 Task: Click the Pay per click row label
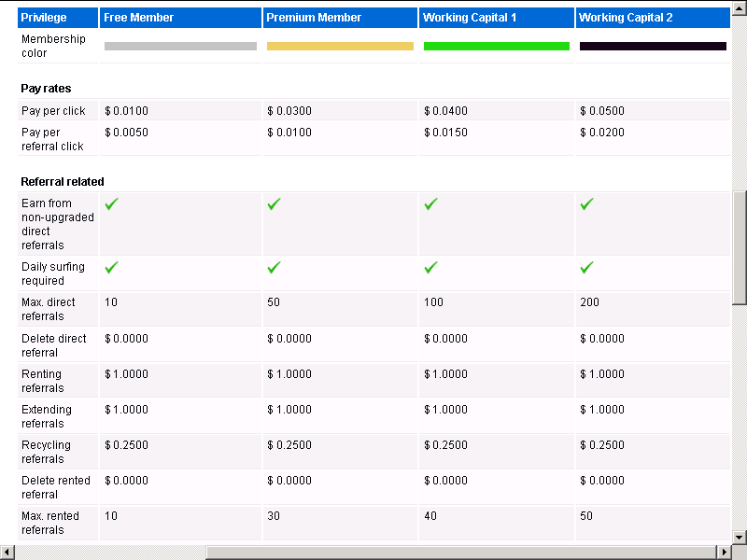pyautogui.click(x=53, y=111)
